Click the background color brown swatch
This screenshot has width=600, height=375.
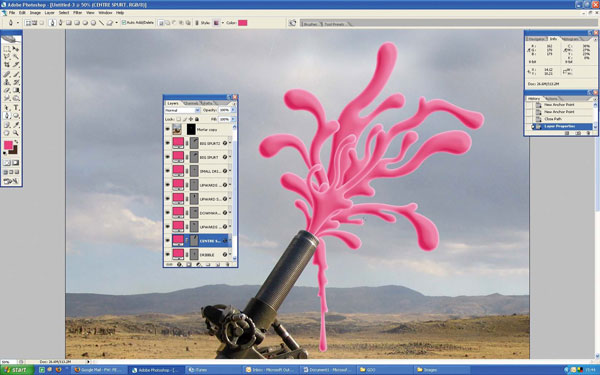coord(15,151)
